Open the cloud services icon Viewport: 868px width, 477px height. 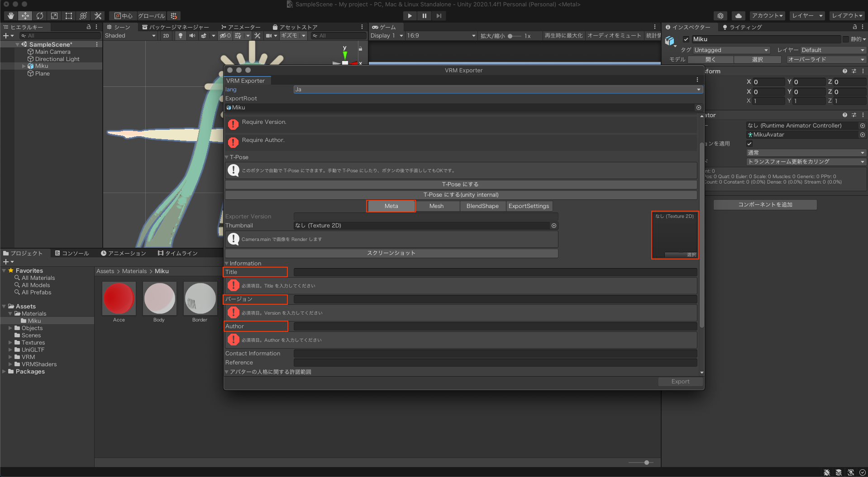738,16
